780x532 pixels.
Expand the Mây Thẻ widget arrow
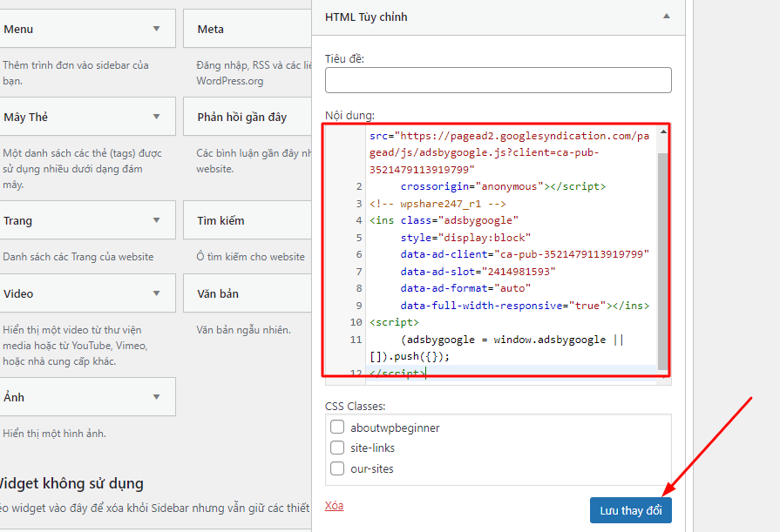pos(157,117)
